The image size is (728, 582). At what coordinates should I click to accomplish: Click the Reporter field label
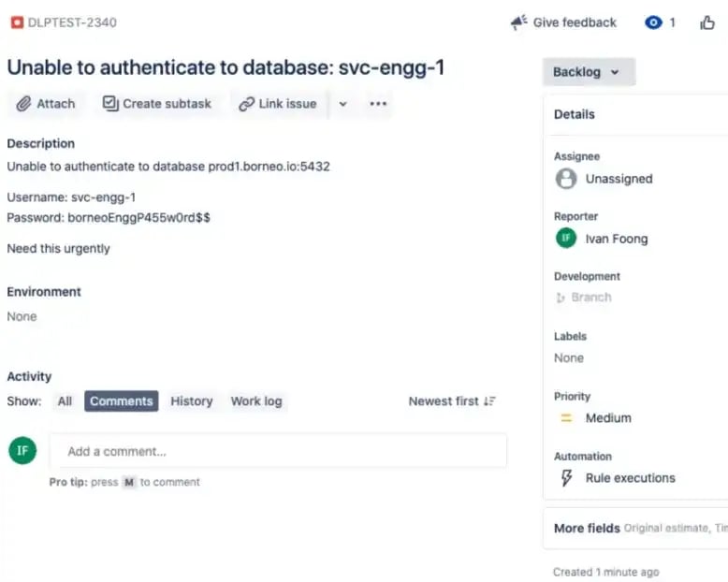click(575, 216)
